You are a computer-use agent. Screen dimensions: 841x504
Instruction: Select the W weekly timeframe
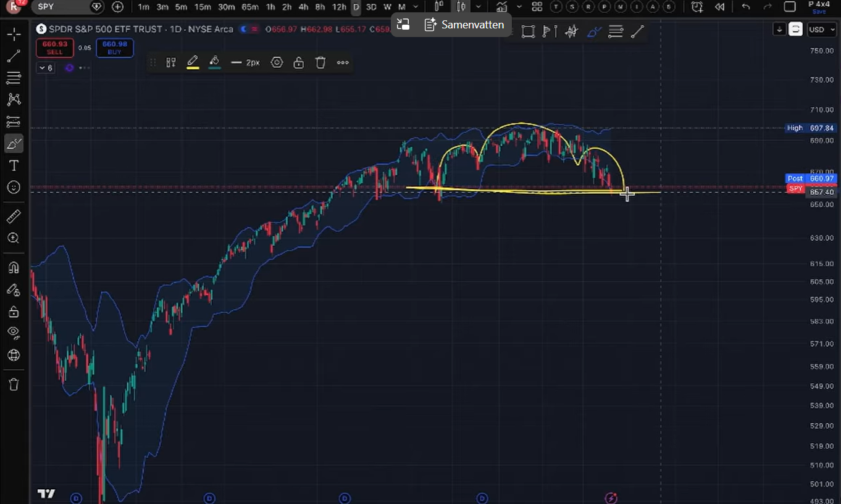(387, 7)
